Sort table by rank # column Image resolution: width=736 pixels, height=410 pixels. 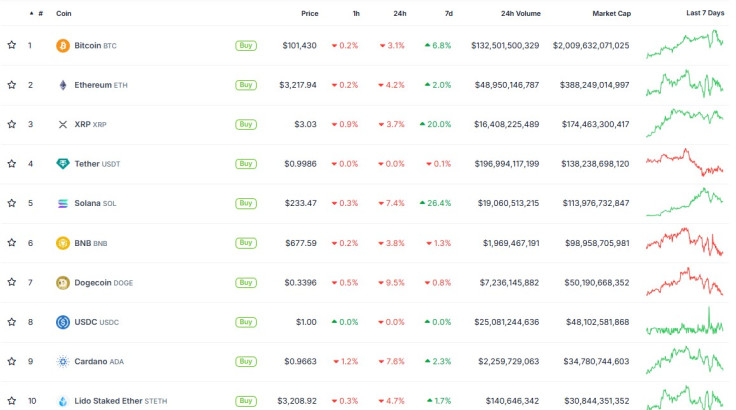coord(37,14)
